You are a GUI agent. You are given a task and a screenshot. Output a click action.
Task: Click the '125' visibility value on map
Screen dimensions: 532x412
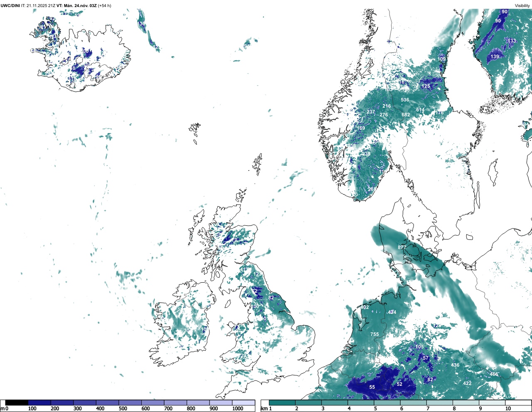tap(426, 86)
